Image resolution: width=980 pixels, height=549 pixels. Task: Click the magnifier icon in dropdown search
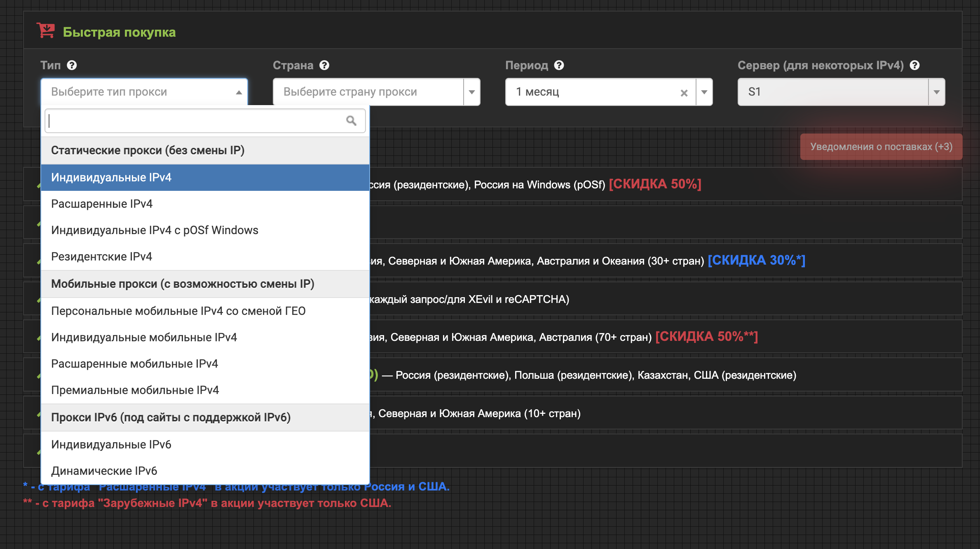coord(351,121)
